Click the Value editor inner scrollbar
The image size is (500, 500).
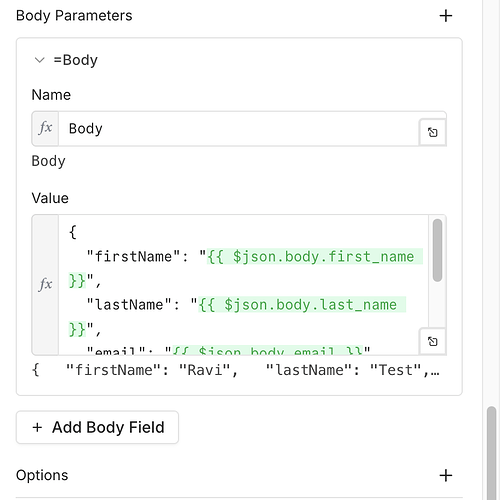click(x=437, y=250)
